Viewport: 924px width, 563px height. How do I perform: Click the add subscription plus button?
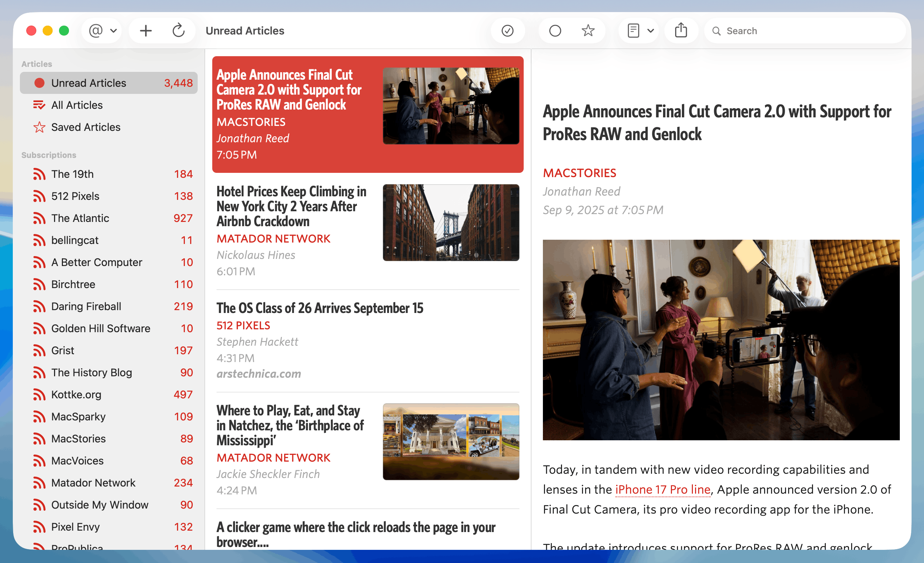[145, 30]
